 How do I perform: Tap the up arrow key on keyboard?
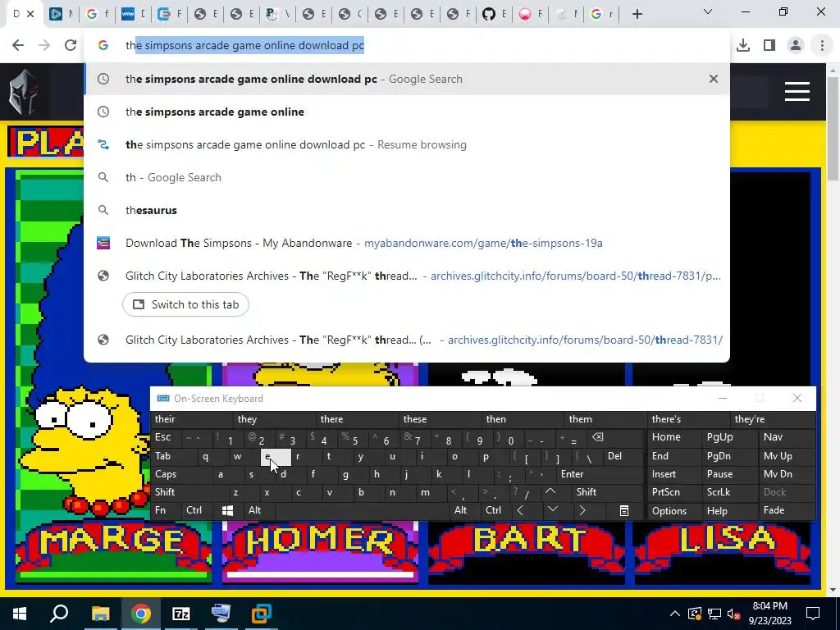click(550, 491)
